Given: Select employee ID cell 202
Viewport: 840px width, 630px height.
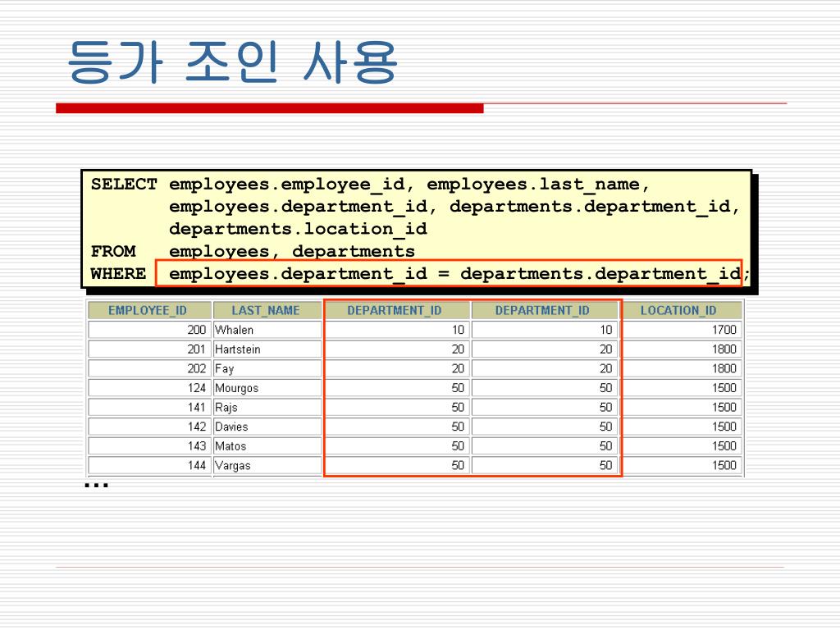Looking at the screenshot, I should click(x=149, y=368).
